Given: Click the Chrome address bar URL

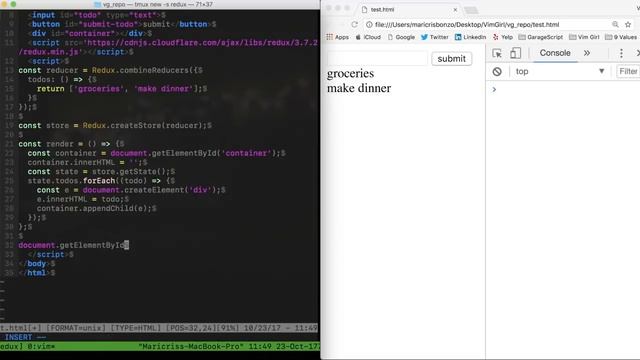Looking at the screenshot, I should point(467,24).
